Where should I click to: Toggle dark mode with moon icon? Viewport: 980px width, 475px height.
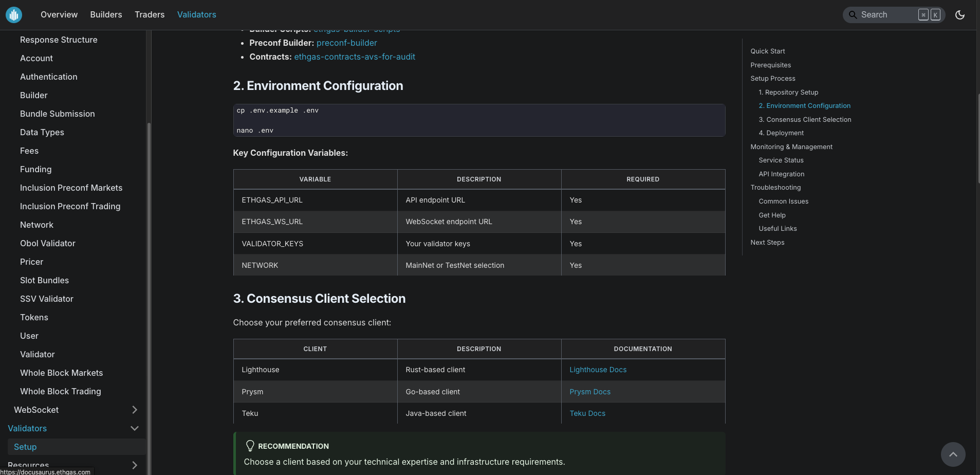pyautogui.click(x=959, y=14)
